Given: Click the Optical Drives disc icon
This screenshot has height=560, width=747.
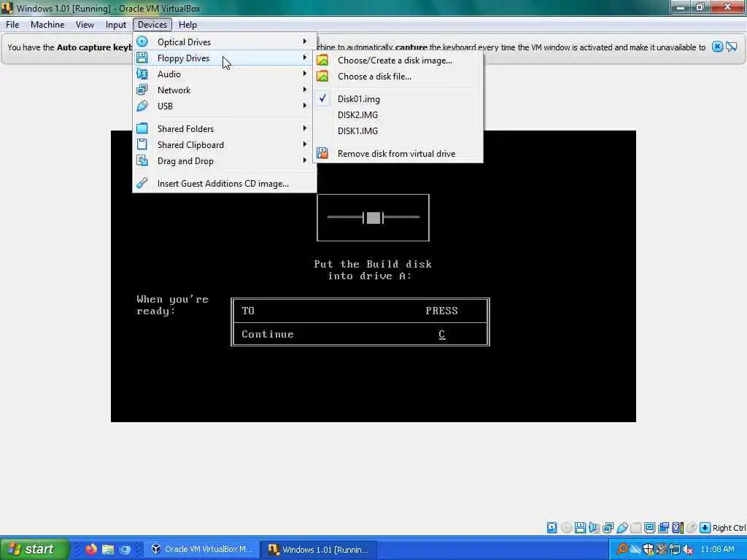Looking at the screenshot, I should tap(142, 42).
